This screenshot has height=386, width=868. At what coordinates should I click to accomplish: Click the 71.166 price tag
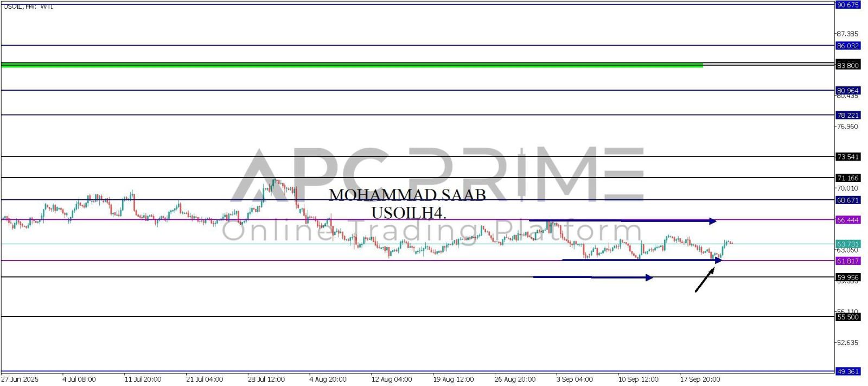(848, 178)
